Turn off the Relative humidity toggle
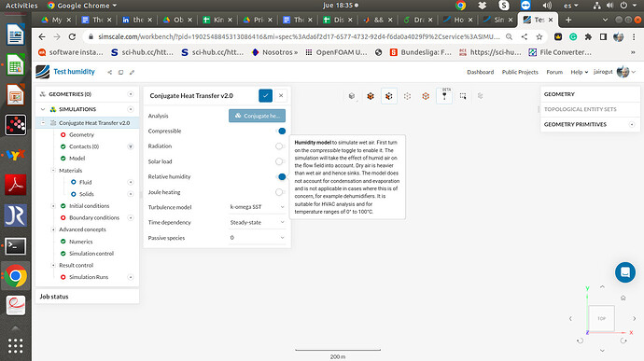This screenshot has height=361, width=644. pos(281,176)
